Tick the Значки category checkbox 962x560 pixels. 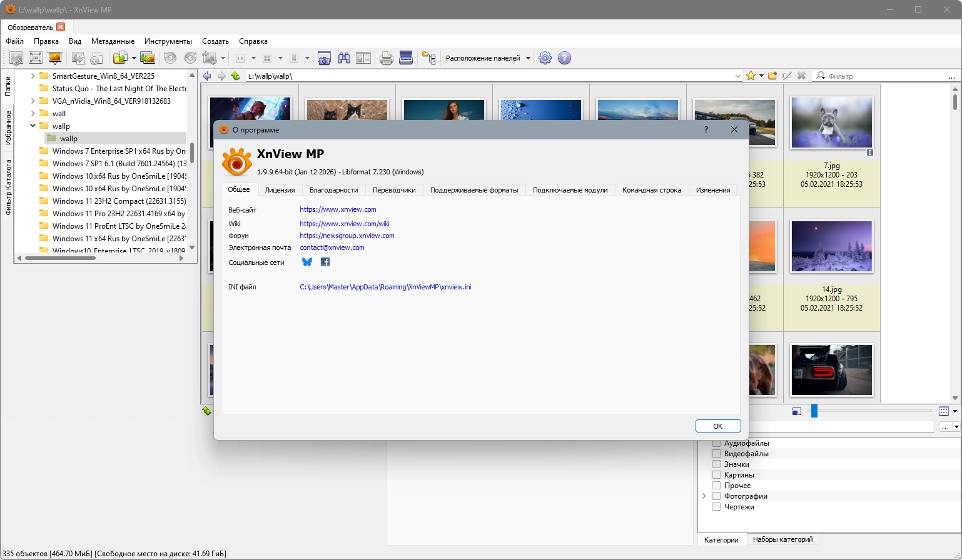click(x=717, y=464)
